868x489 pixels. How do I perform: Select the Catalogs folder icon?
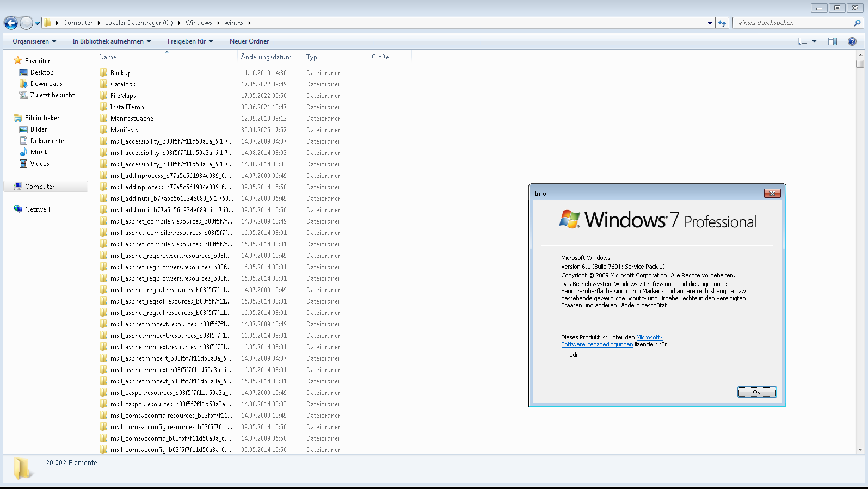pyautogui.click(x=103, y=84)
